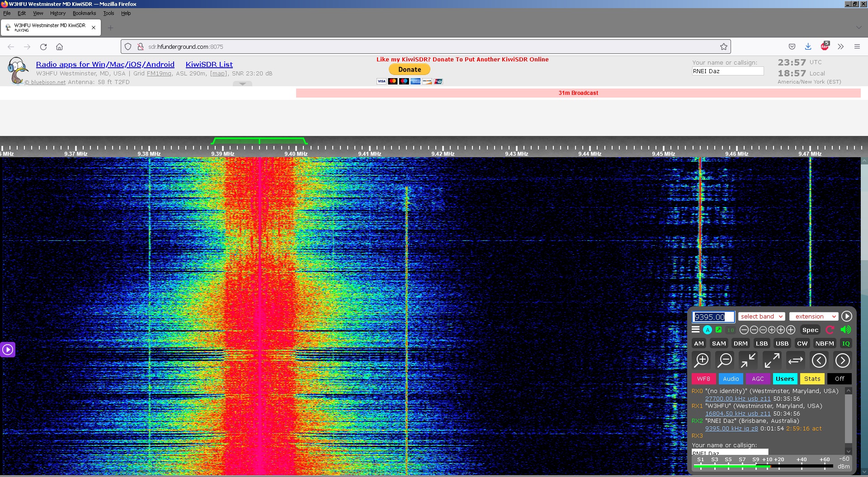Viewport: 868px width, 477px height.
Task: Click the yellow Donate button
Action: pyautogui.click(x=410, y=70)
